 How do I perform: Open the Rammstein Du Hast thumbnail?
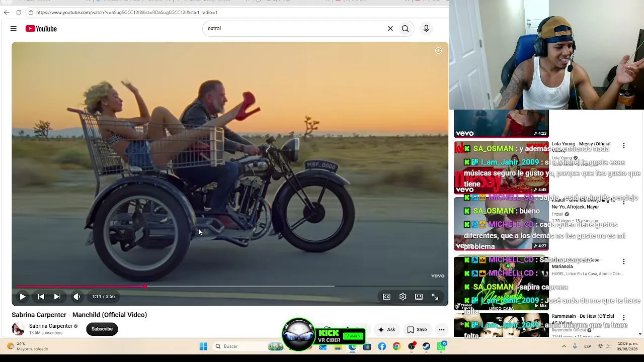pyautogui.click(x=501, y=325)
